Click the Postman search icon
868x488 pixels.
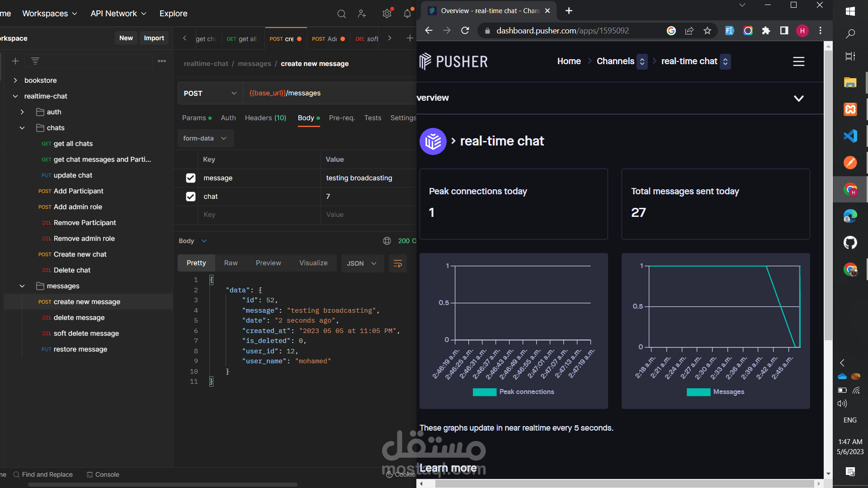coord(341,14)
